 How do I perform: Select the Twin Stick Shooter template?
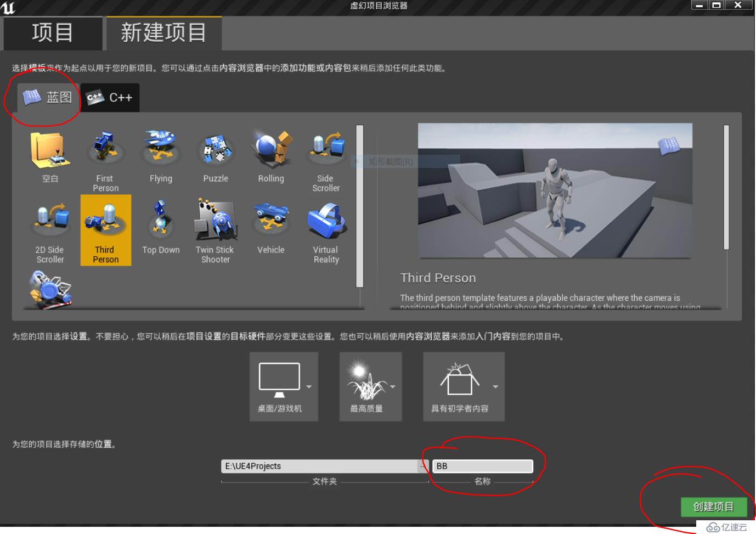(216, 231)
